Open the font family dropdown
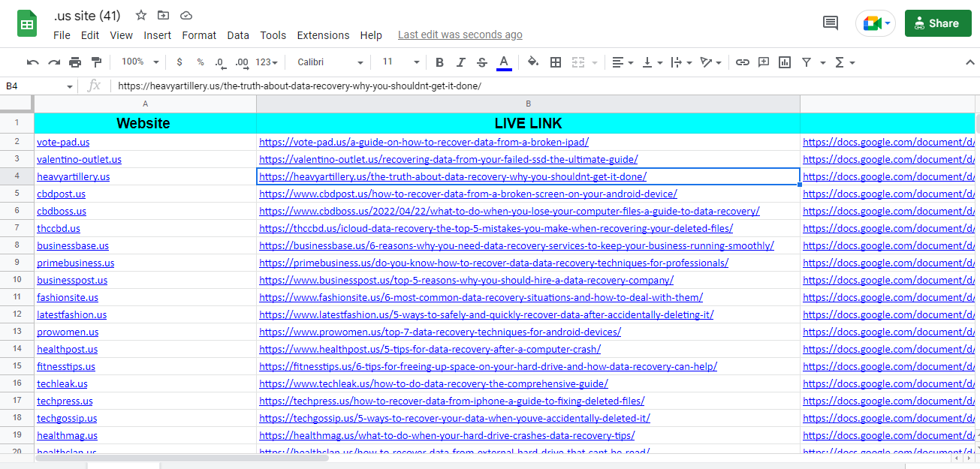Image resolution: width=980 pixels, height=469 pixels. pyautogui.click(x=328, y=62)
